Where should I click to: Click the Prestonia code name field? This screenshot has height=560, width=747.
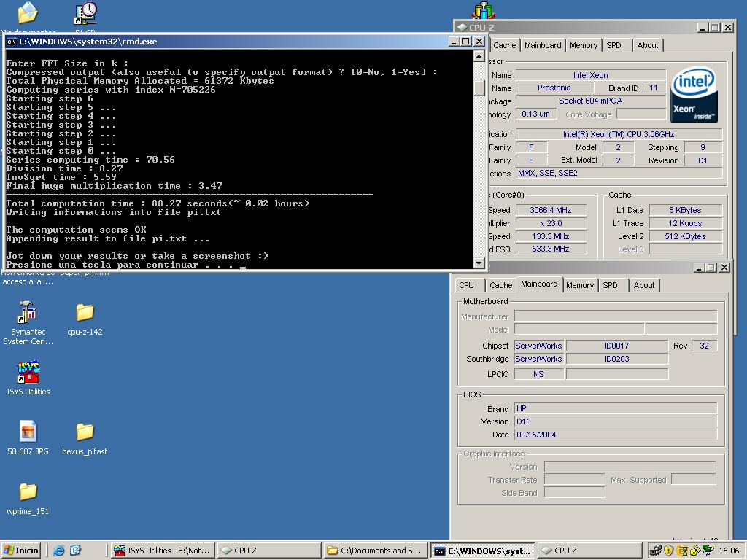554,87
